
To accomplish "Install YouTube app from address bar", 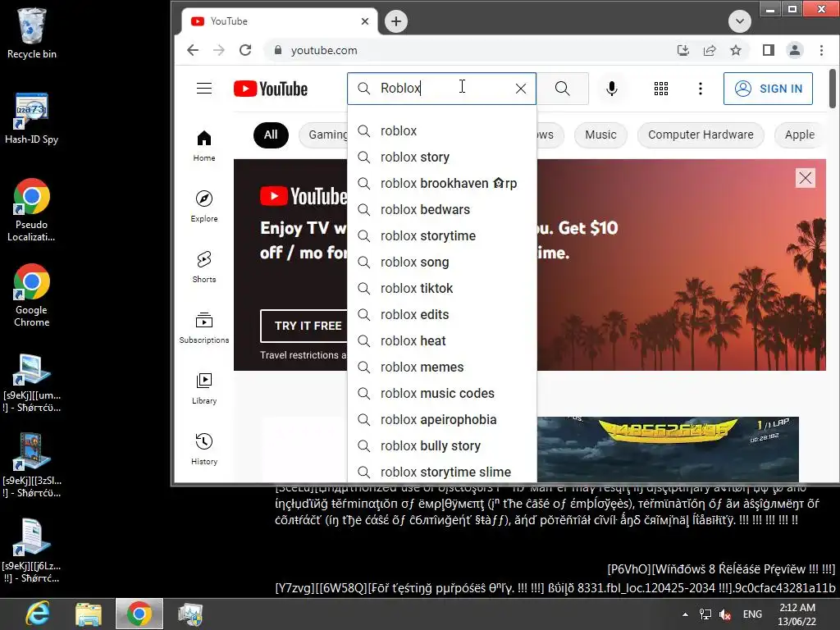I will coord(683,50).
